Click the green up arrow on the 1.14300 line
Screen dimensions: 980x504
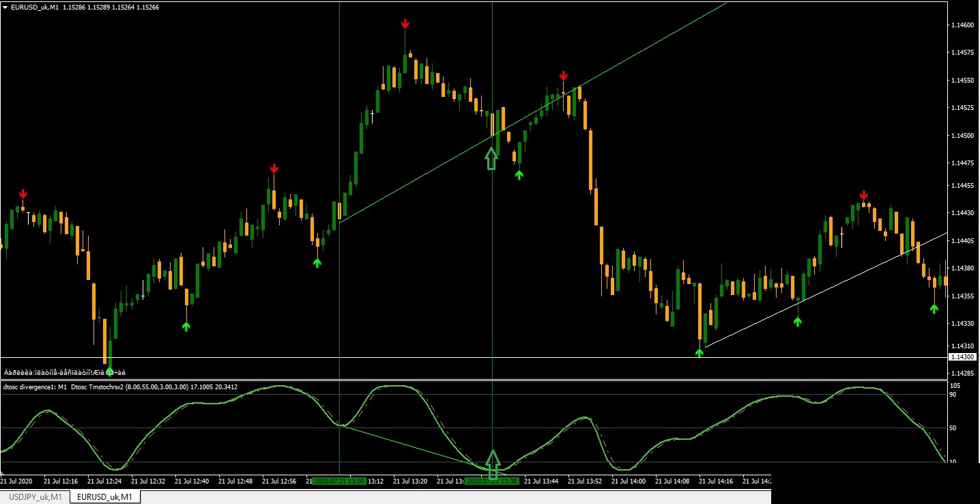tap(109, 371)
